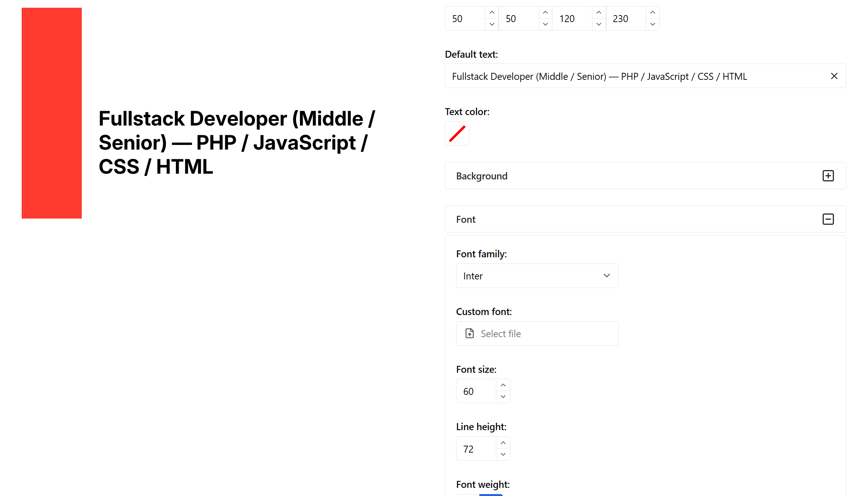Click the Line height 72 input
868x496 pixels.
[476, 449]
